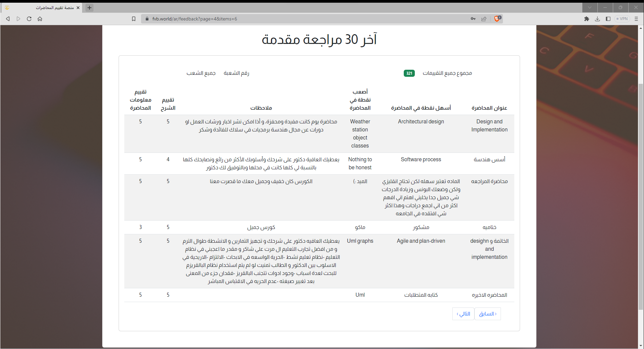Reload the current page
The height and width of the screenshot is (349, 644).
coord(29,19)
